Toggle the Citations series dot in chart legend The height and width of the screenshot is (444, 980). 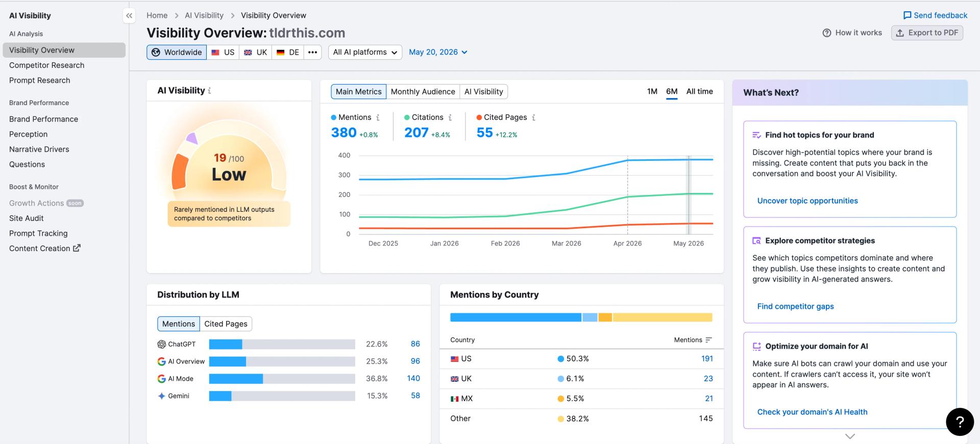pos(407,117)
